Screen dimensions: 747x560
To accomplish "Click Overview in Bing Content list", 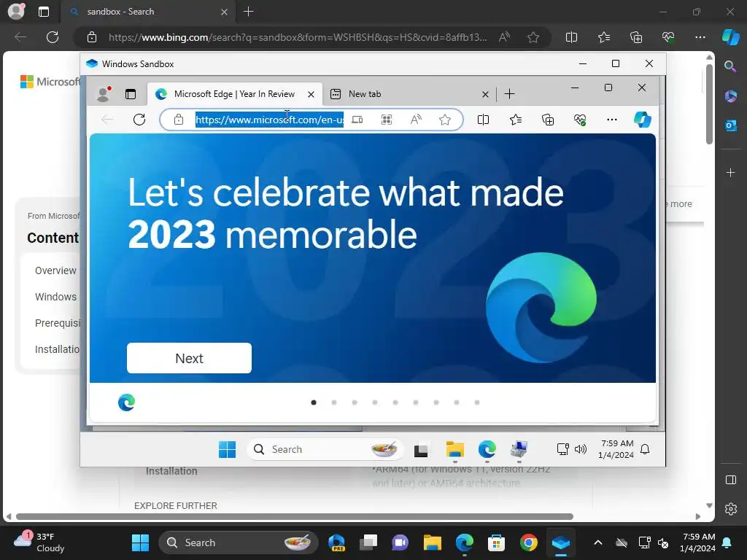I will (55, 271).
